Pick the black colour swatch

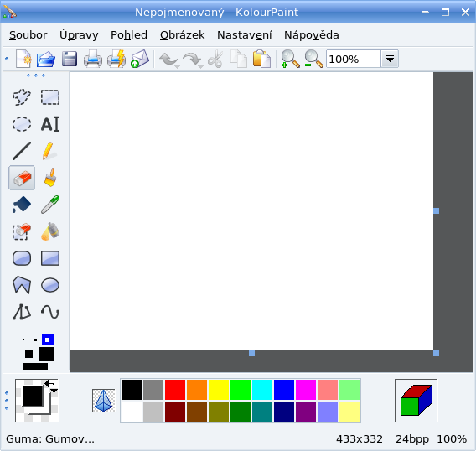[x=132, y=390]
